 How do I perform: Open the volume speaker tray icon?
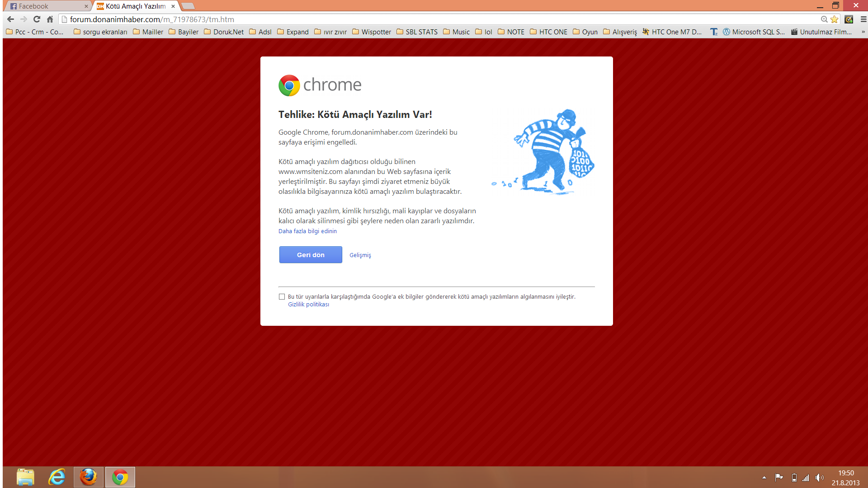click(x=819, y=478)
